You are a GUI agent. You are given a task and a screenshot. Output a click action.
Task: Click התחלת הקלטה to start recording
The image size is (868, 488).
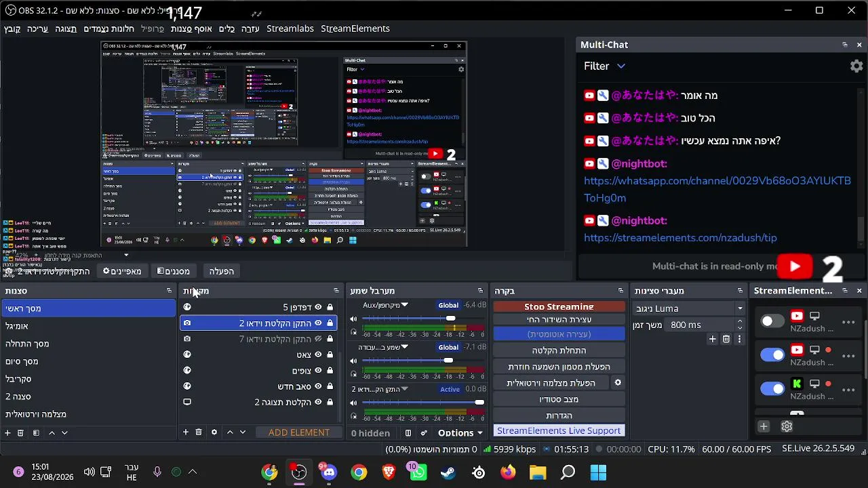pyautogui.click(x=559, y=350)
